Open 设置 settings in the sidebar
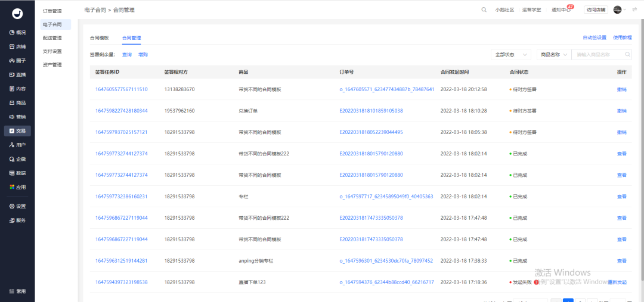 (x=17, y=206)
